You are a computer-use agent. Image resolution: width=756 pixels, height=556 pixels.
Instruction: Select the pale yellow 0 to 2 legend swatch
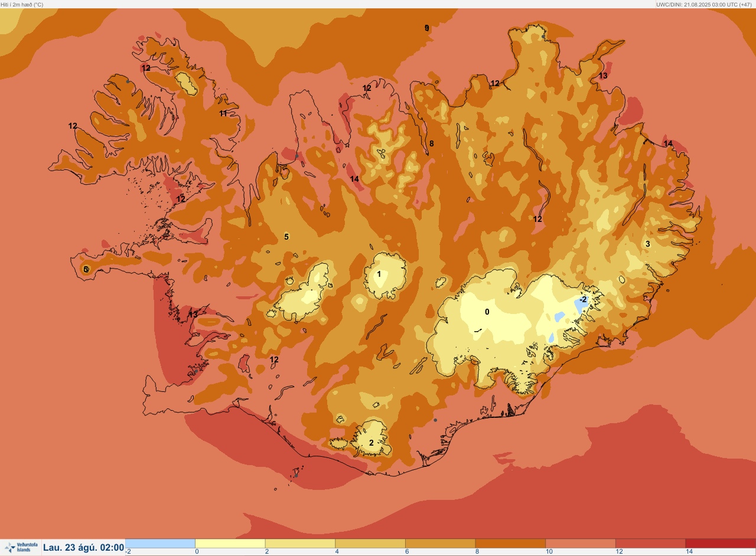point(230,544)
